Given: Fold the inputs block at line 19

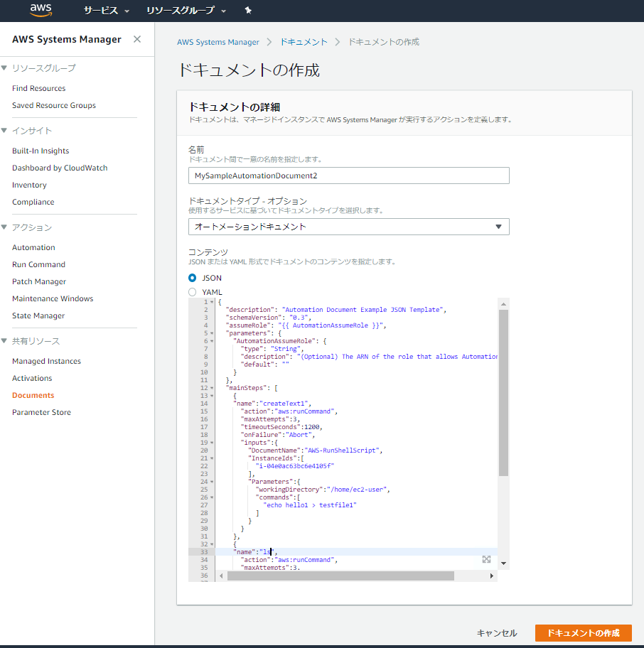Looking at the screenshot, I should point(212,443).
